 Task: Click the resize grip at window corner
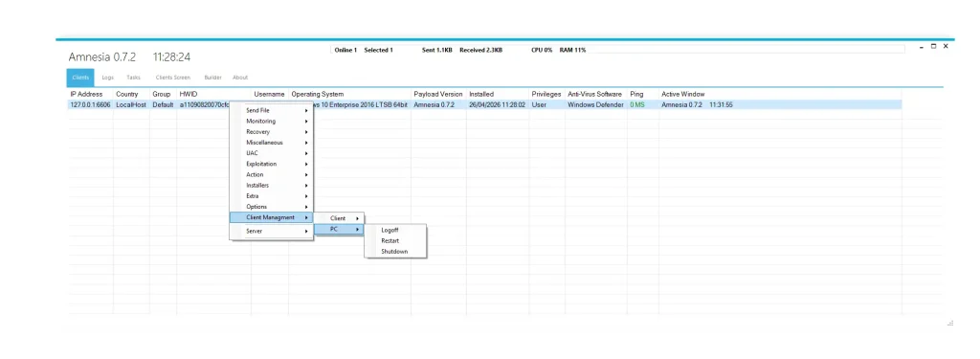tap(950, 324)
